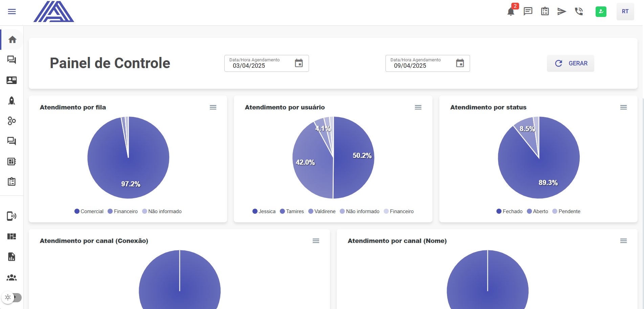Open the notifications bell icon
The width and height of the screenshot is (644, 309).
(x=511, y=12)
